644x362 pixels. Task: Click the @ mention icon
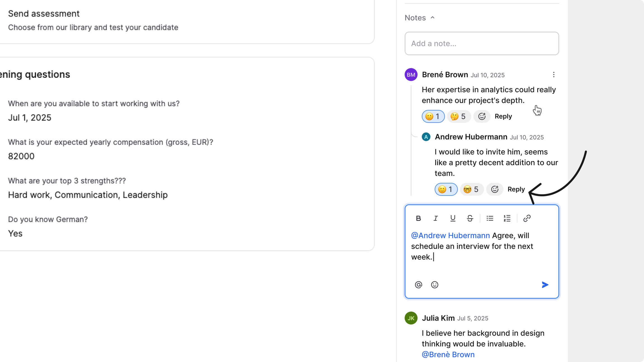pos(418,285)
